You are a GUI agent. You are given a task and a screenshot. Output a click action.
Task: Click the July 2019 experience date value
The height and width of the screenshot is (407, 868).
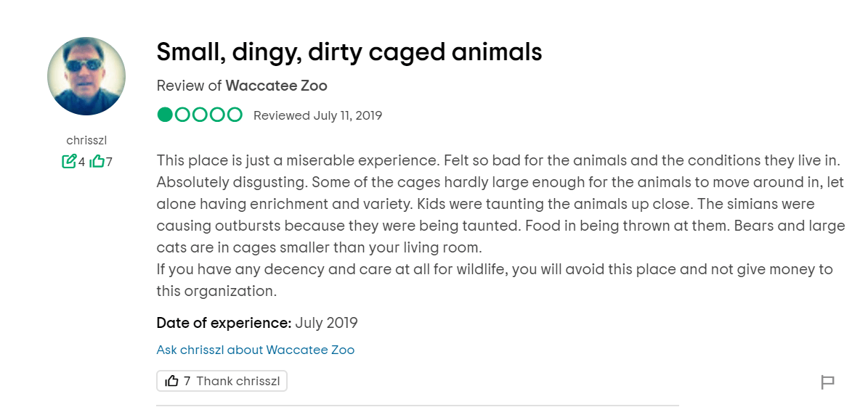326,323
